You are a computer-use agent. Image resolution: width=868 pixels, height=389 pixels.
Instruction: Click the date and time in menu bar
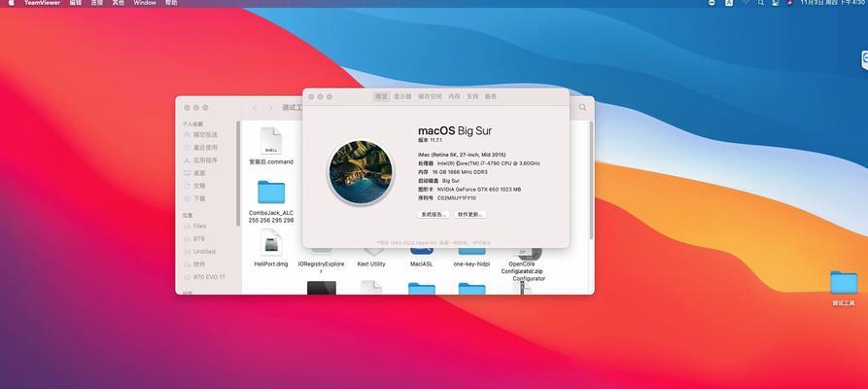pyautogui.click(x=834, y=3)
